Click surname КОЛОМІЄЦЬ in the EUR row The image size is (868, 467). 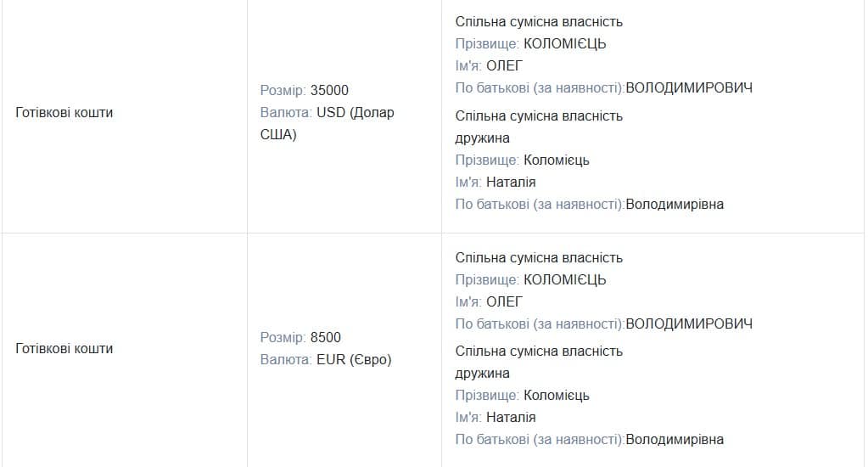point(565,280)
